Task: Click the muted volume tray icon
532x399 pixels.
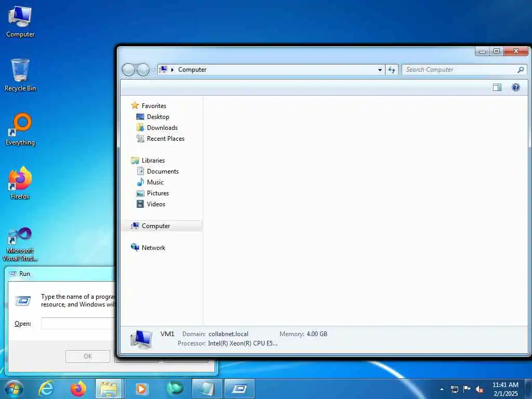Action: coord(480,389)
